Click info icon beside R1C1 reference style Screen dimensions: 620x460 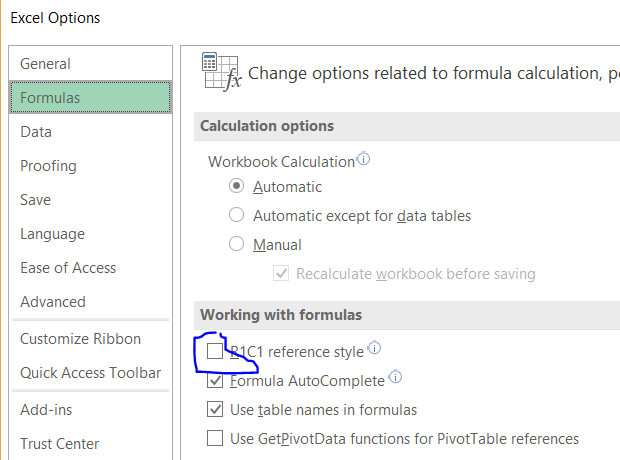[x=374, y=348]
